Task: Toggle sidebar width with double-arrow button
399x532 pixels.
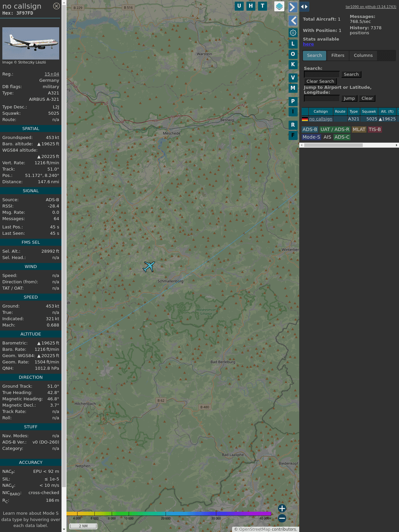Action: (304, 7)
